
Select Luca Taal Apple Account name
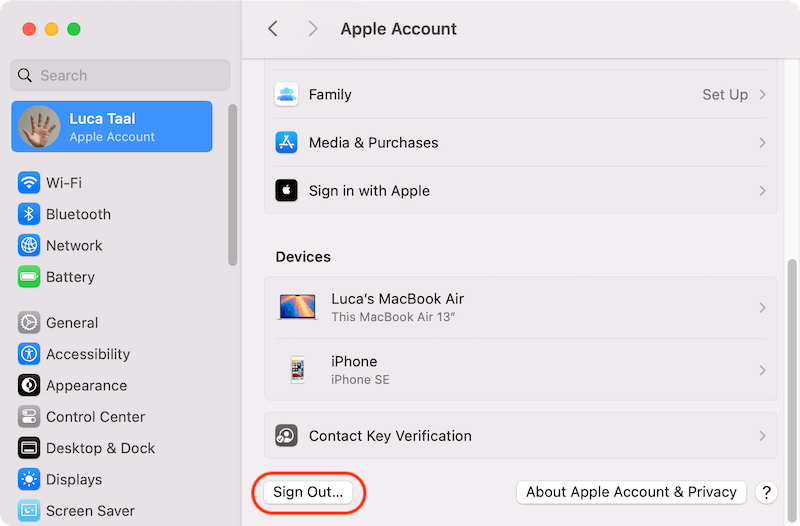coord(102,118)
